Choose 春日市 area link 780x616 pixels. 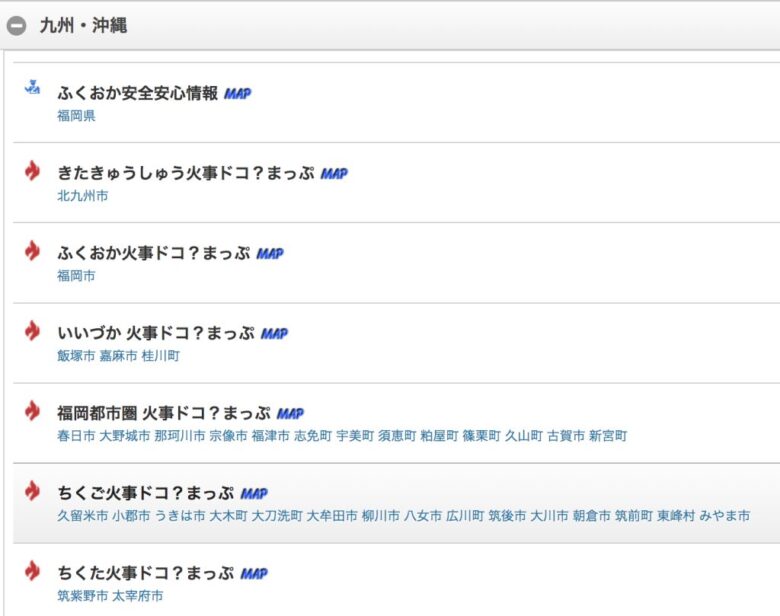click(76, 436)
